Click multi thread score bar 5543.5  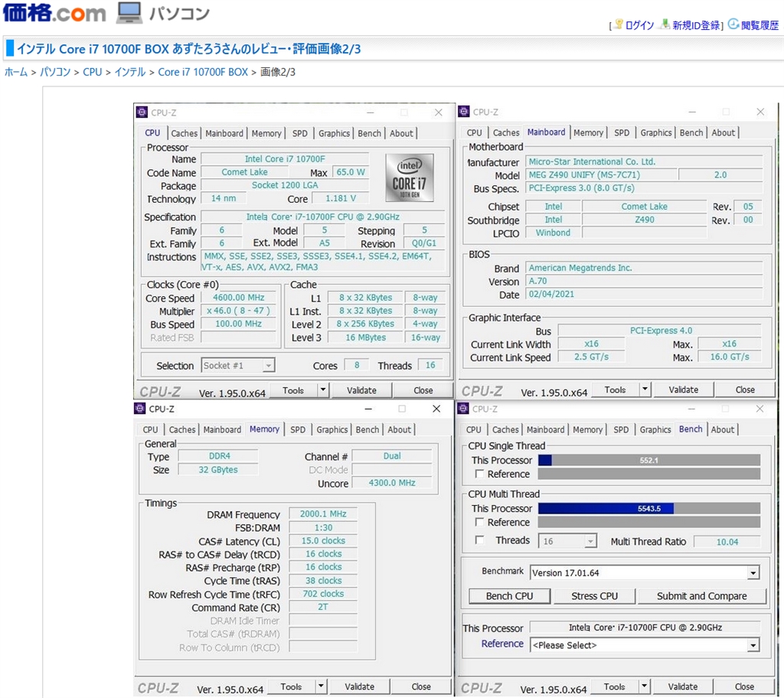pyautogui.click(x=649, y=508)
